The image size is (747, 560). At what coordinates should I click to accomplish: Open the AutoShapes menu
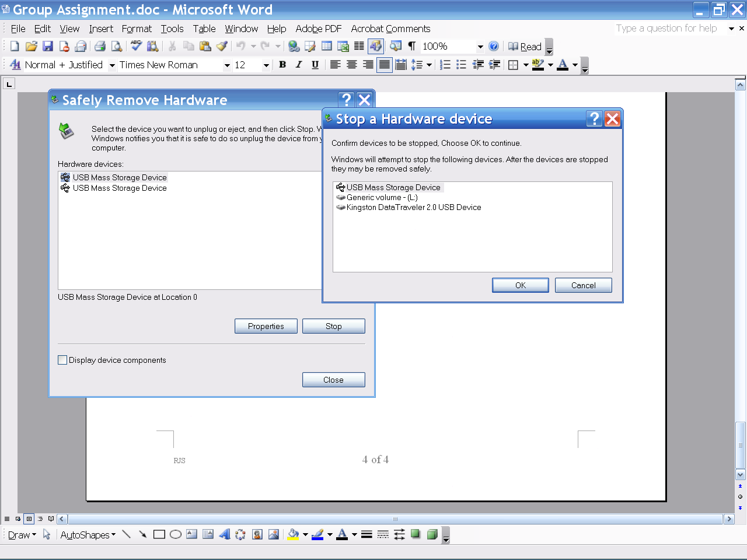pos(88,535)
